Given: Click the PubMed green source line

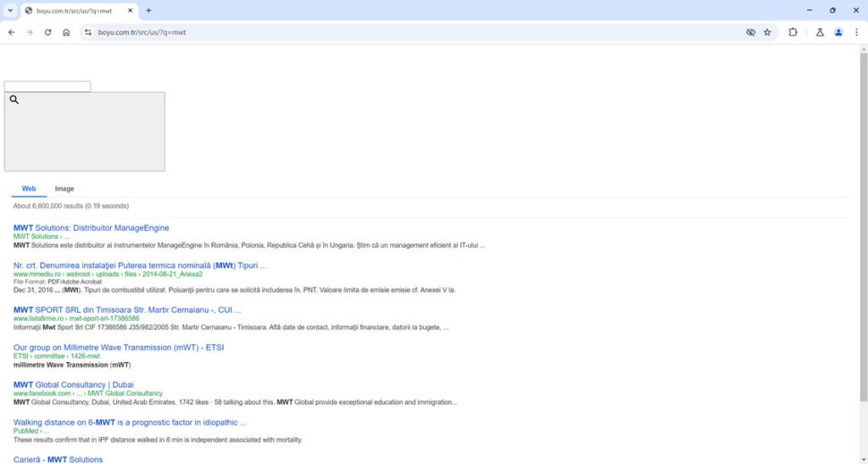Looking at the screenshot, I should coord(31,431).
